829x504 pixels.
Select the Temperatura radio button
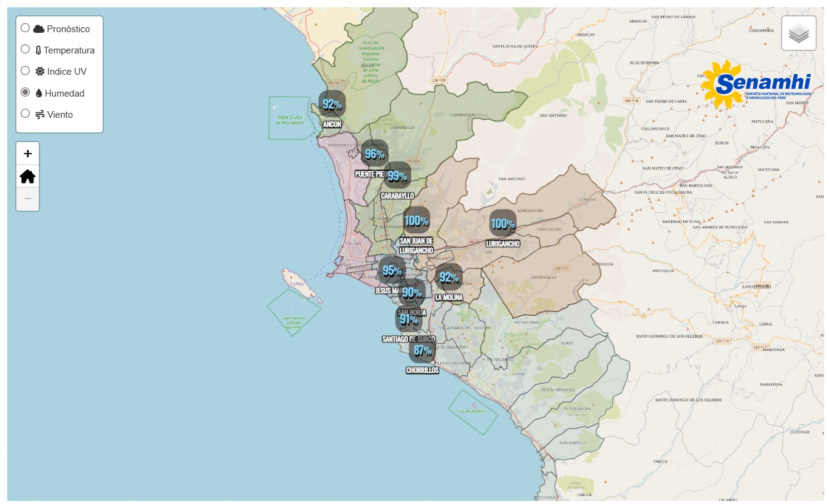(26, 49)
